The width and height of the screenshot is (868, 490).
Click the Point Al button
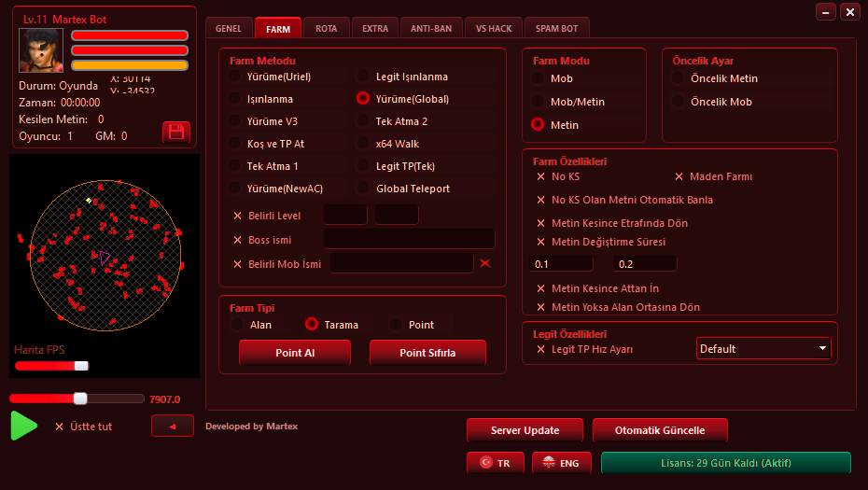(x=295, y=353)
